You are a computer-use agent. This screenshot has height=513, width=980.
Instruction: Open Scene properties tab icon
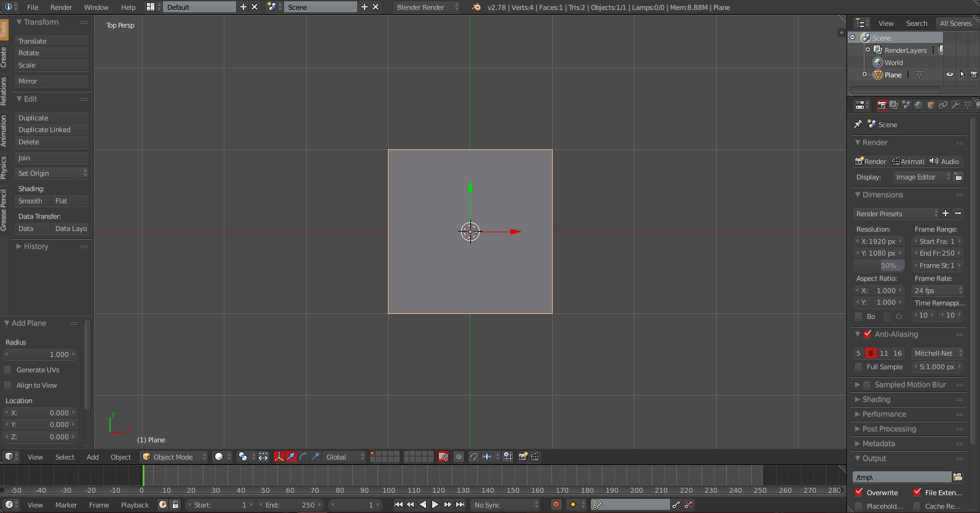[x=906, y=105]
